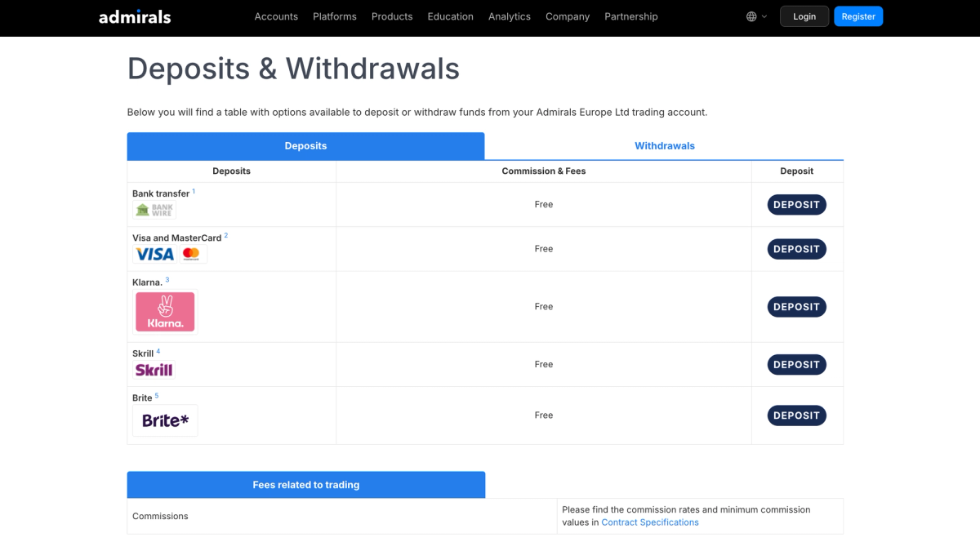Click the Deposits & Withdrawals heading
This screenshot has height=551, width=980.
tap(293, 69)
